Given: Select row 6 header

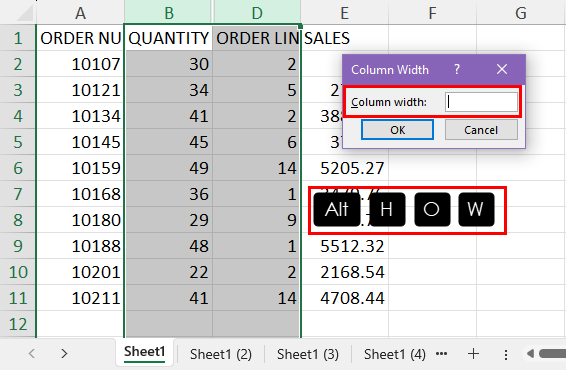Looking at the screenshot, I should click(18, 168).
